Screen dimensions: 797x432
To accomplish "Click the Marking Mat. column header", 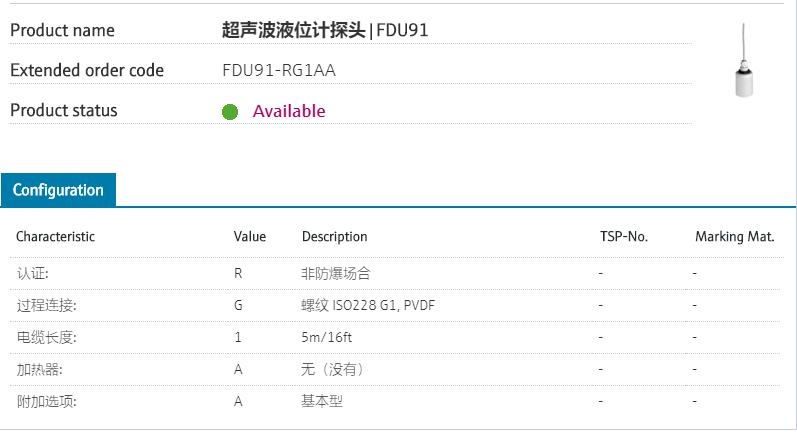I will click(x=734, y=237).
